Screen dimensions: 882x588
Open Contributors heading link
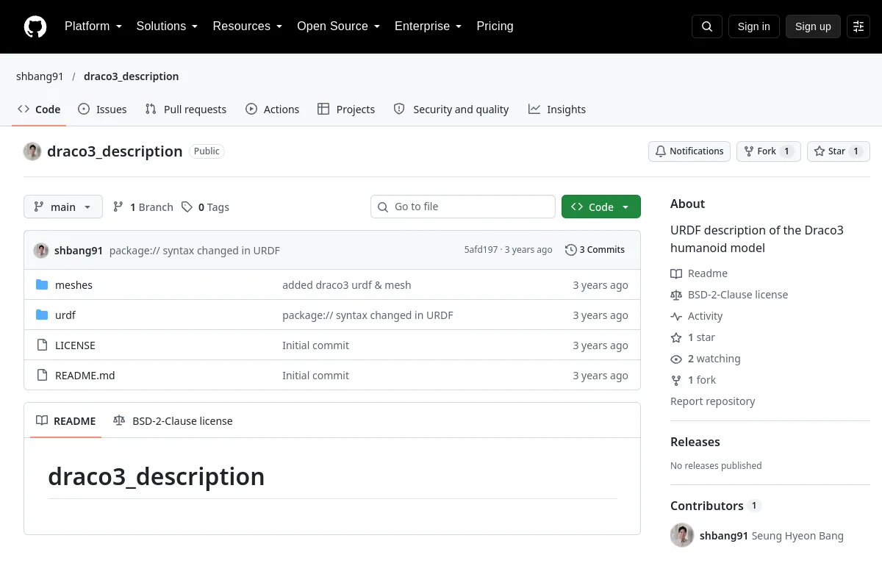click(x=715, y=506)
